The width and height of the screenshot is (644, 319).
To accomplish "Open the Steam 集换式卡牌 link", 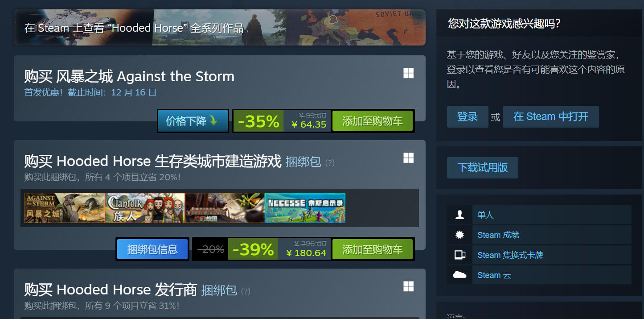I will [x=510, y=255].
